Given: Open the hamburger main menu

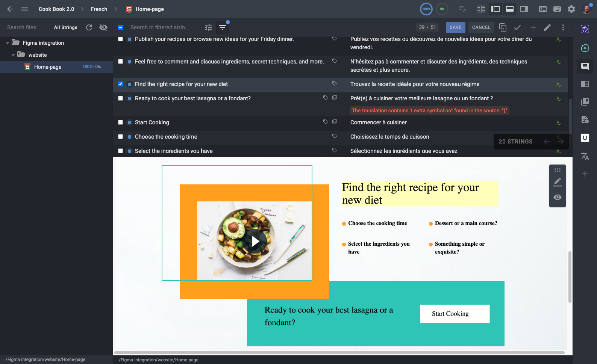Looking at the screenshot, I should (25, 9).
